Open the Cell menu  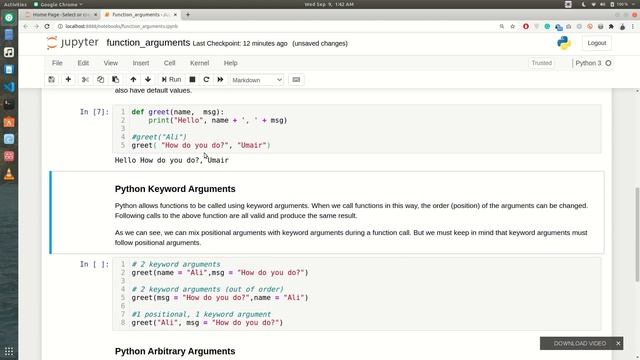point(169,63)
